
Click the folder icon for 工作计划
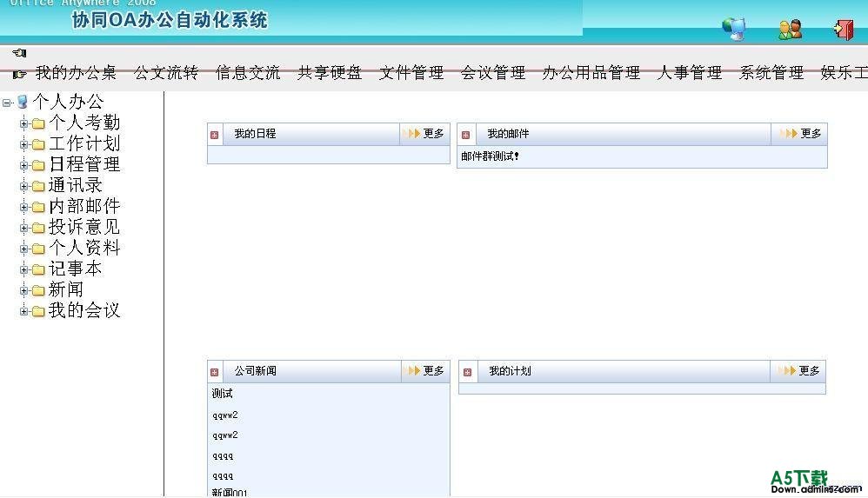[38, 145]
